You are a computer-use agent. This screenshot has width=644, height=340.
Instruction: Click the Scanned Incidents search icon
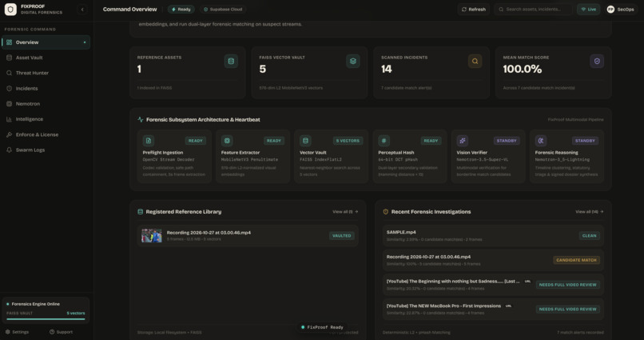point(475,62)
